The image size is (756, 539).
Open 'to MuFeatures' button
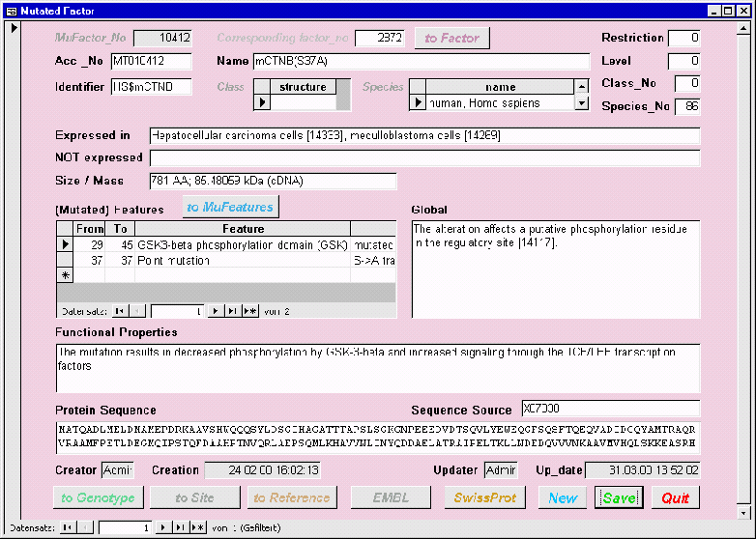point(230,207)
